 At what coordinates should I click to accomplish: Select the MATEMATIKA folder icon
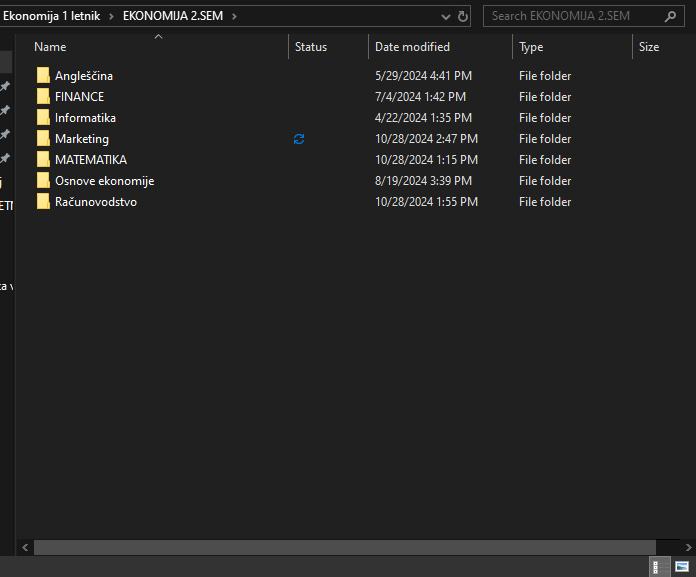coord(42,160)
